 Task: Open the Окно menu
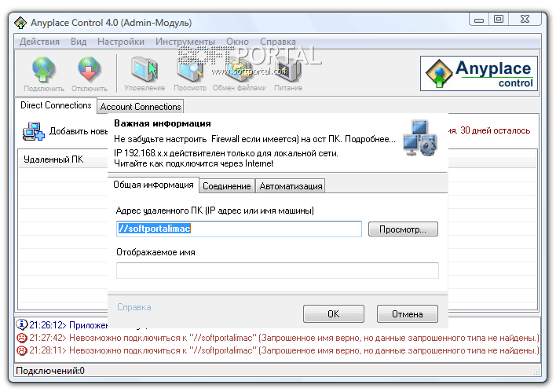pos(237,42)
